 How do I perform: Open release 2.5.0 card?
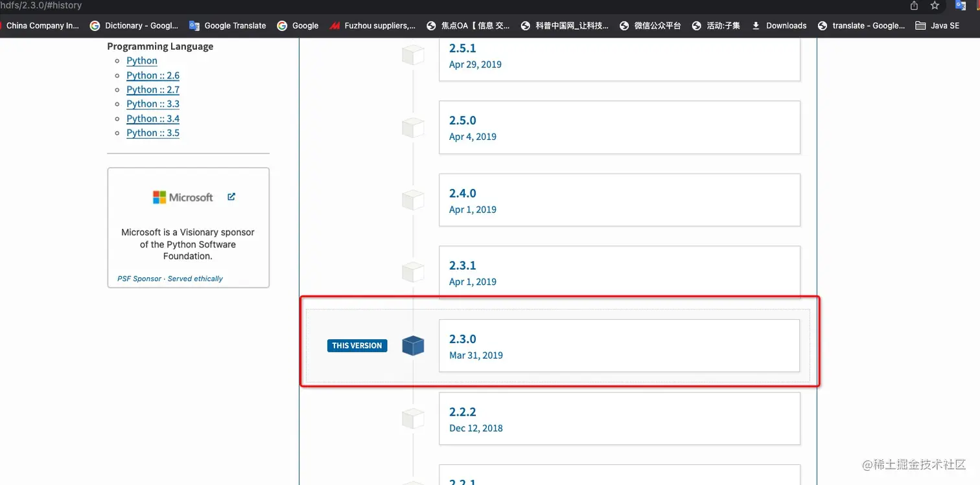[620, 128]
